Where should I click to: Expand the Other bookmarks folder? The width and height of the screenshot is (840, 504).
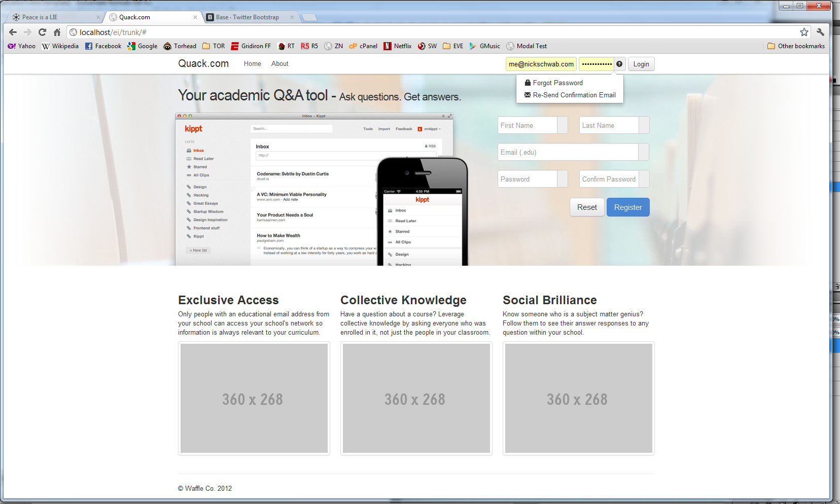coord(796,46)
